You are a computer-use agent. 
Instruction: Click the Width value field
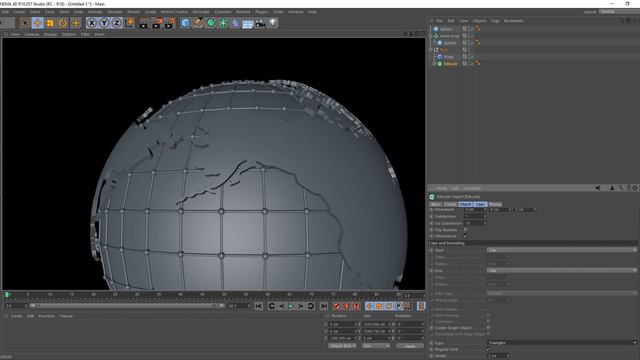[498, 356]
